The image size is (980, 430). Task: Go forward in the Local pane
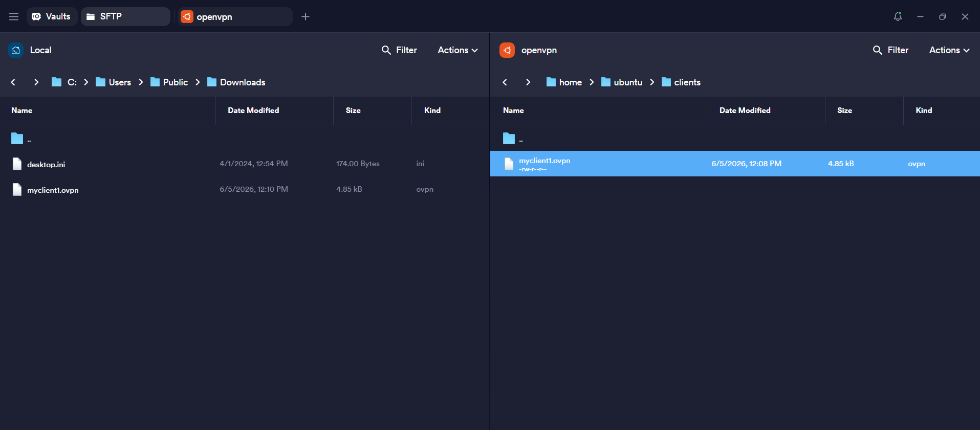tap(36, 82)
